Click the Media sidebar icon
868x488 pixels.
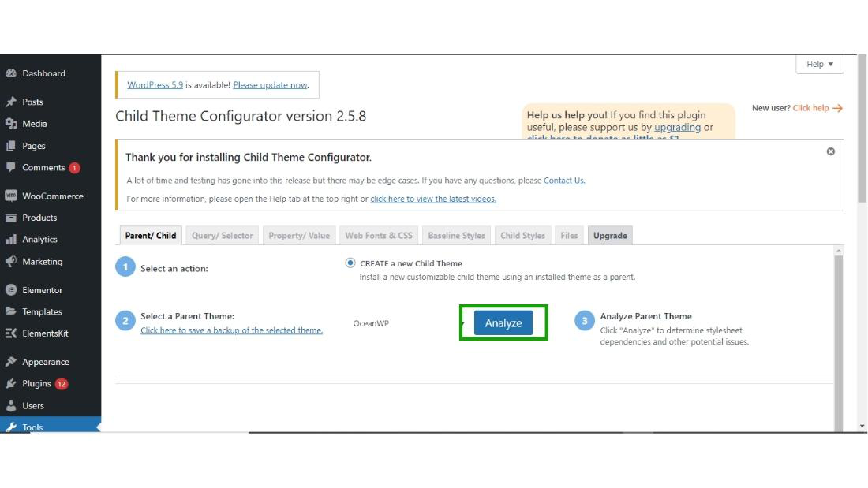(x=11, y=124)
